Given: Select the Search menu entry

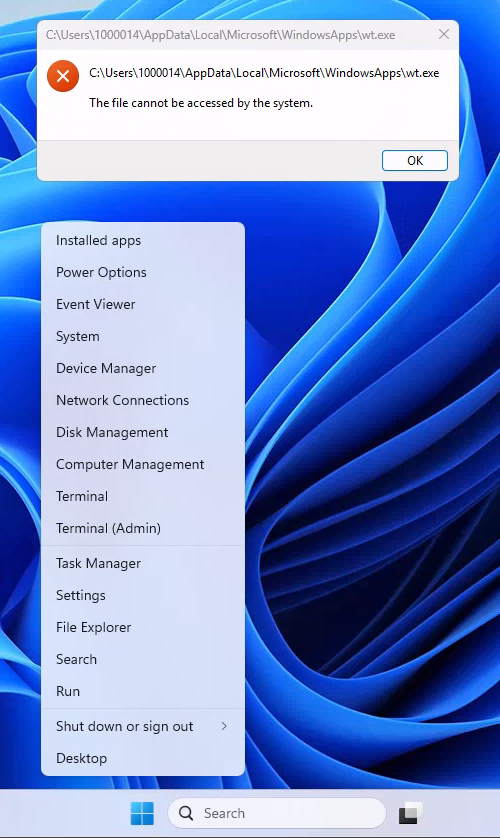Looking at the screenshot, I should pyautogui.click(x=143, y=659).
